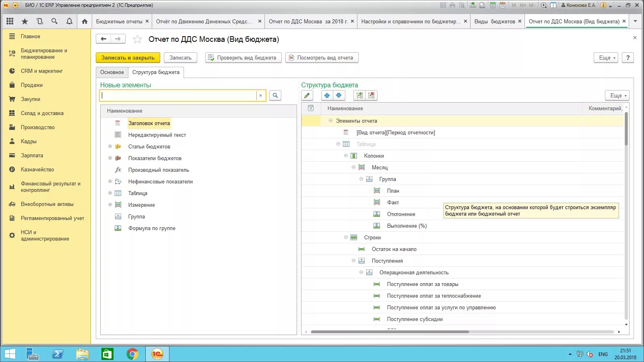Open zoom scale icon in title bar
The image size is (644, 362).
coord(544,5)
